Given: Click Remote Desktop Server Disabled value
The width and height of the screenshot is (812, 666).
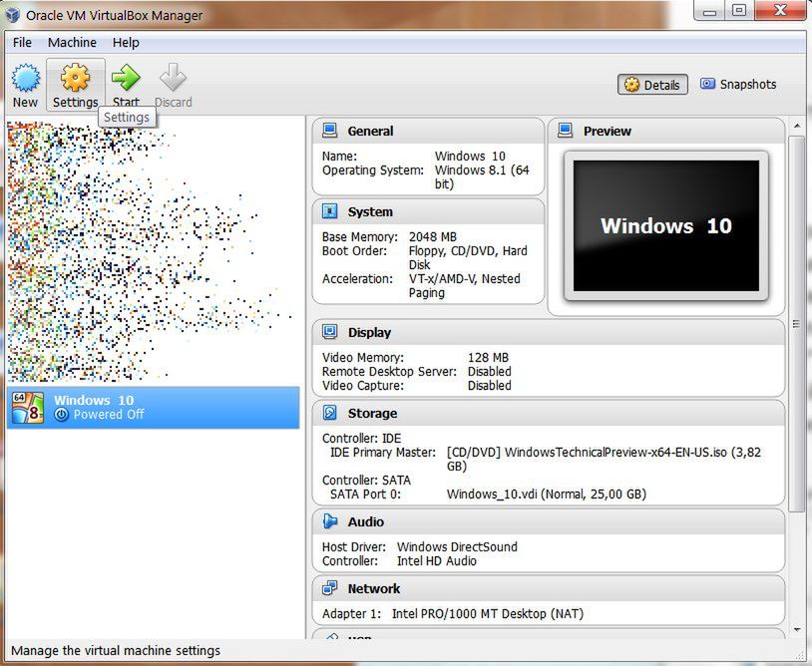Looking at the screenshot, I should point(490,372).
